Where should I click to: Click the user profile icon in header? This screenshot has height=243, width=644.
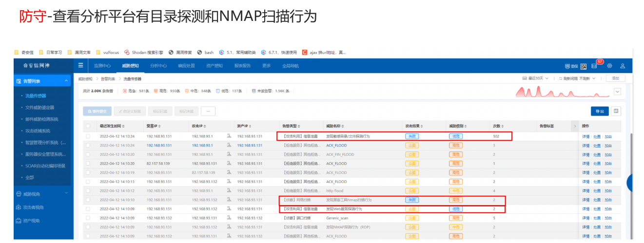coord(623,66)
